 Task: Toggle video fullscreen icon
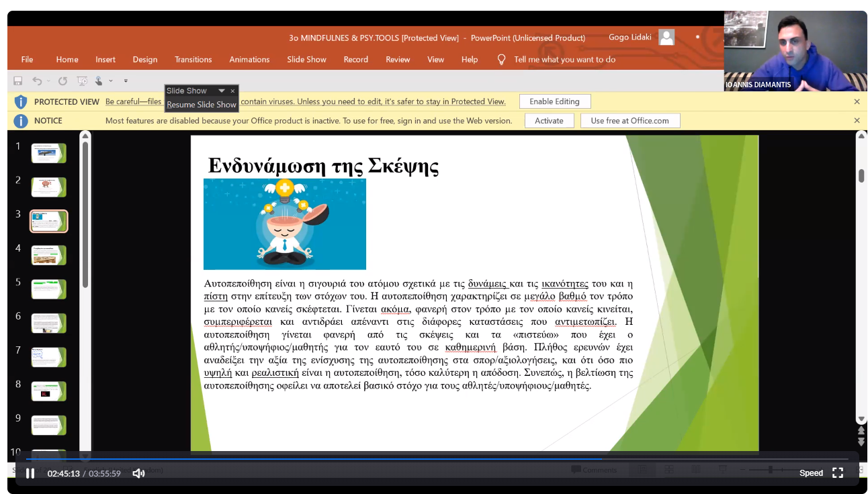coord(838,473)
